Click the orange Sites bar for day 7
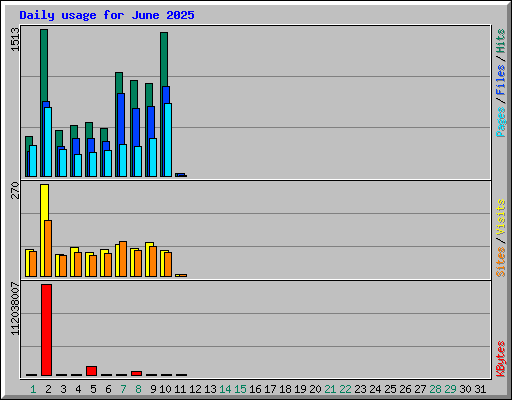 click(x=123, y=259)
